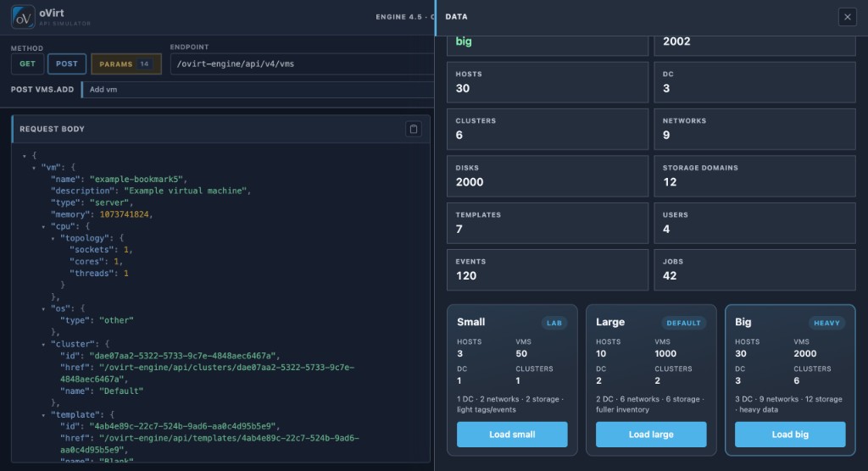Click the REQUEST BODY header label
868x471 pixels.
coord(52,129)
